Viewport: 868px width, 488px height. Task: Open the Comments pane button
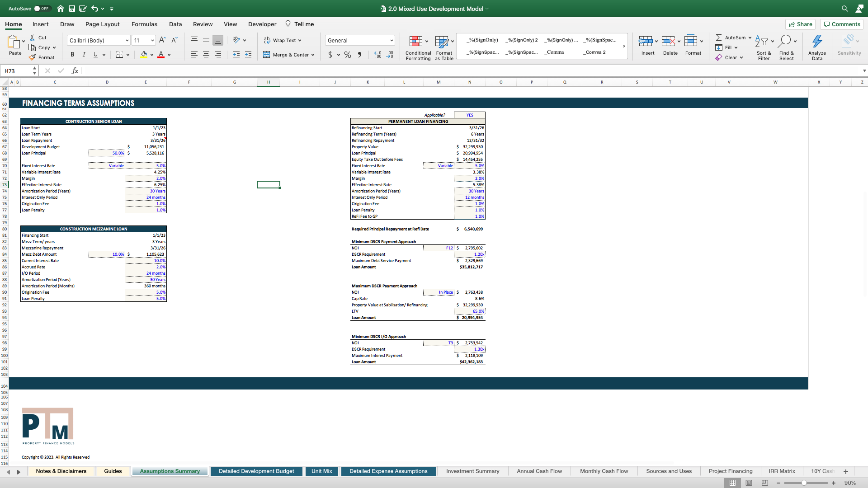842,24
